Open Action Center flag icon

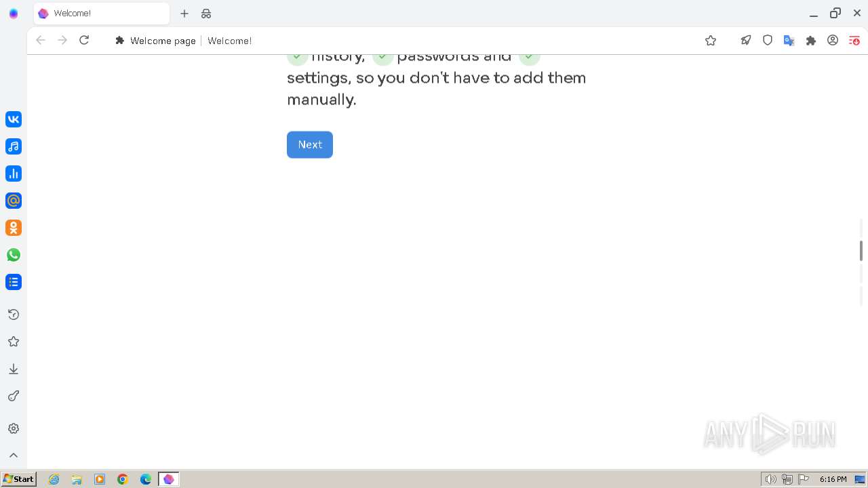804,479
